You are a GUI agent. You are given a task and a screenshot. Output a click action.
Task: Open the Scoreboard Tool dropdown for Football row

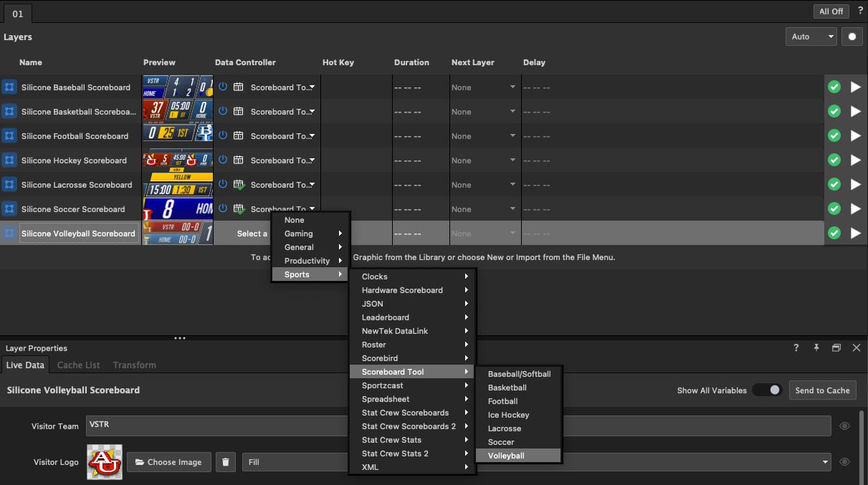(282, 136)
